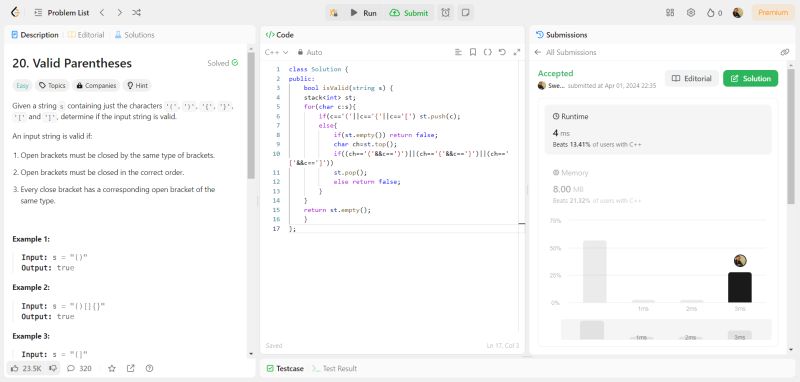This screenshot has height=382, width=800.
Task: Click the Easy difficulty badge
Action: click(22, 86)
